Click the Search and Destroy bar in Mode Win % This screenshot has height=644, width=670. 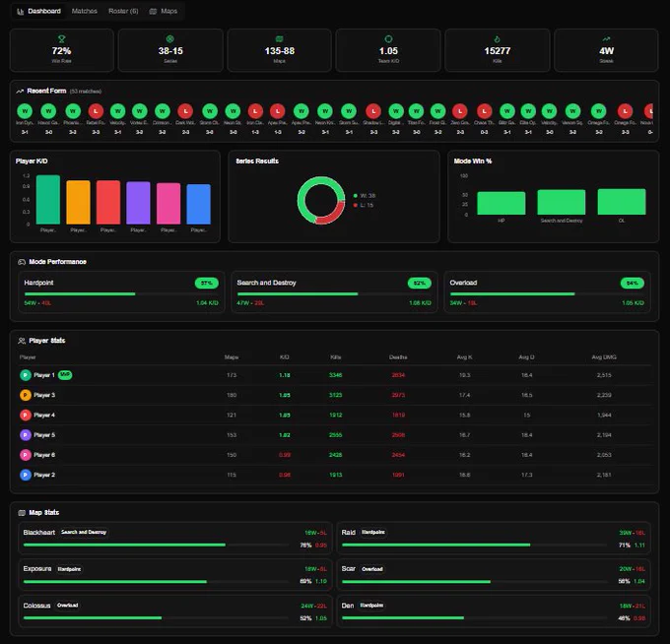click(x=561, y=203)
